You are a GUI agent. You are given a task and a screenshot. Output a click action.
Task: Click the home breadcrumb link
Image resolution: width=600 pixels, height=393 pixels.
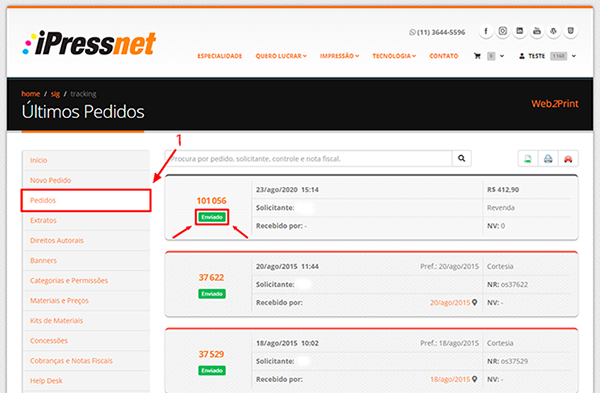(x=31, y=94)
